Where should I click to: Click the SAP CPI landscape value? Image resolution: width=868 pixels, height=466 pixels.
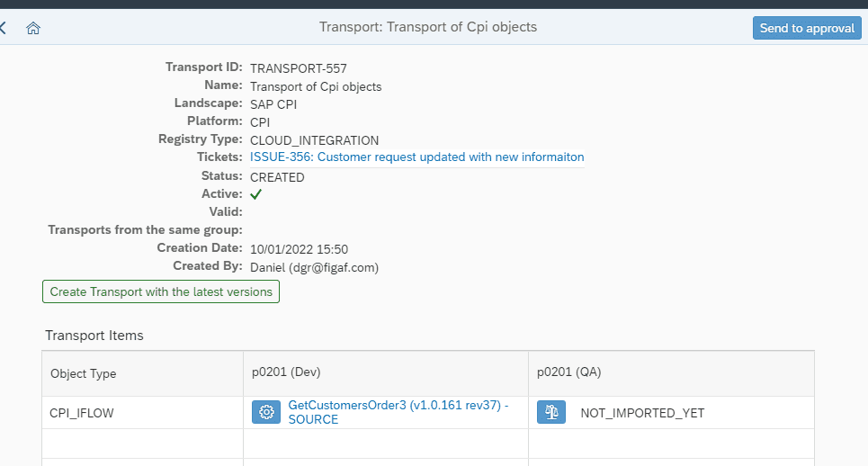tap(273, 104)
